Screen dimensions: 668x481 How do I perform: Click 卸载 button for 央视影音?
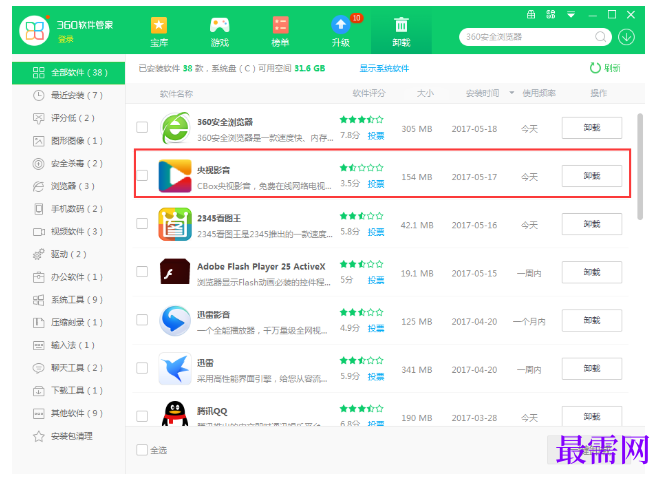point(592,176)
